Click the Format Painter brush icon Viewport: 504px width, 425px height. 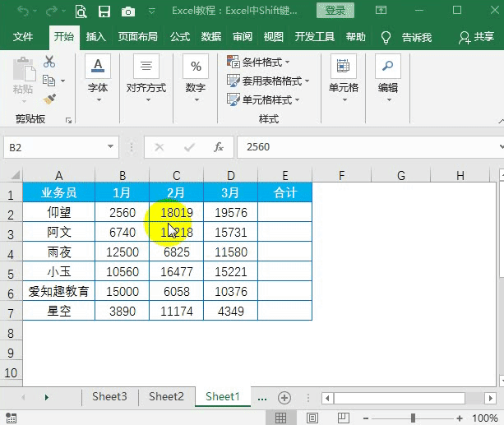[49, 99]
